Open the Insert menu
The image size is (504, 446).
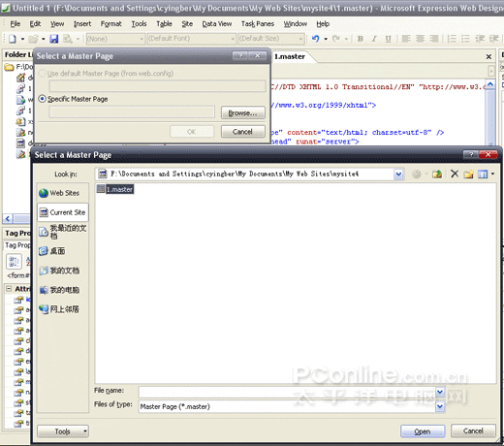point(82,24)
